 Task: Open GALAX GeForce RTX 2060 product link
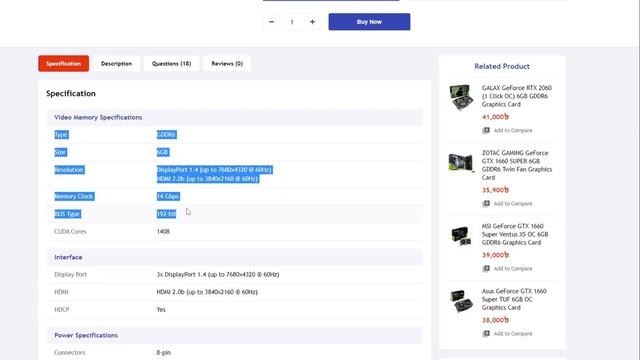516,96
